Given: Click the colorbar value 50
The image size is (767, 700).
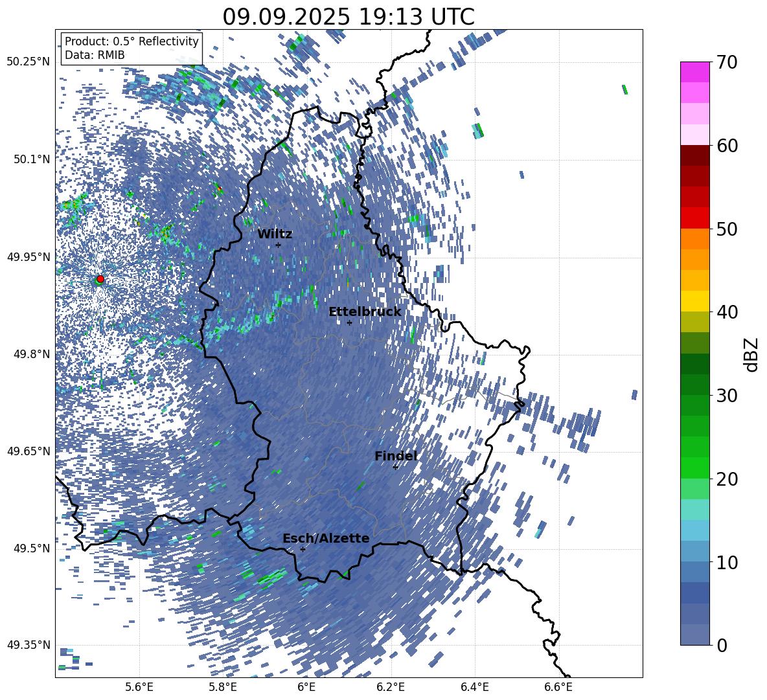Looking at the screenshot, I should pyautogui.click(x=727, y=229).
